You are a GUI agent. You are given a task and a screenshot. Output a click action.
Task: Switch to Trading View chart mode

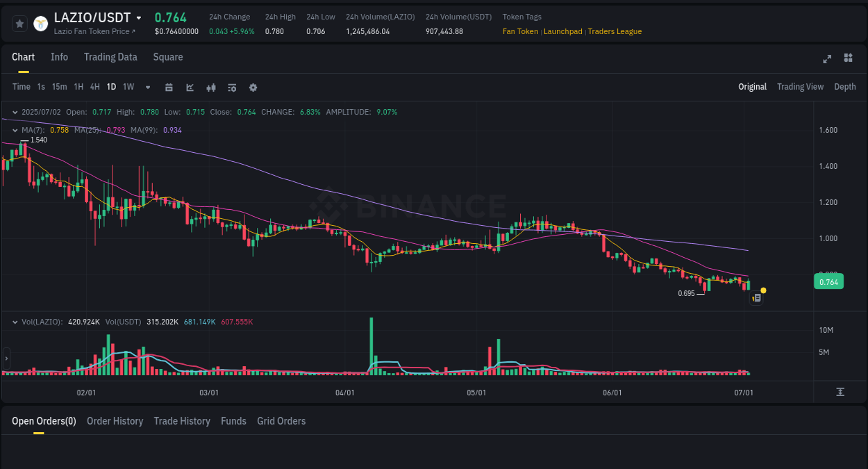800,87
